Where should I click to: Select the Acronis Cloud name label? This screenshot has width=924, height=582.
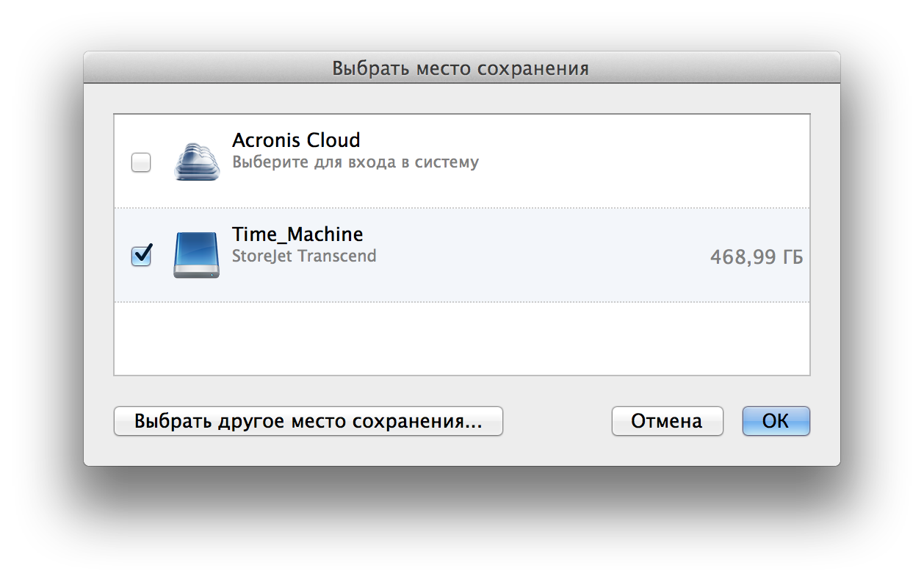pyautogui.click(x=296, y=140)
